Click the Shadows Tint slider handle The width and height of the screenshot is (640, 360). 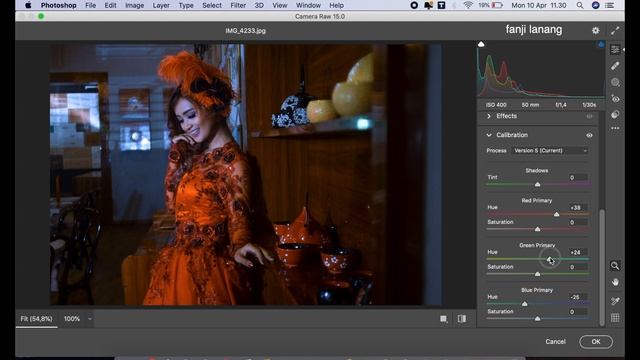tap(538, 184)
